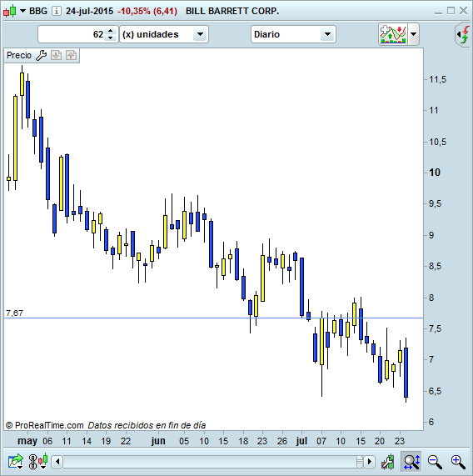Increase units count with up stepper arrow
Image resolution: width=473 pixels, height=476 pixels.
111,31
